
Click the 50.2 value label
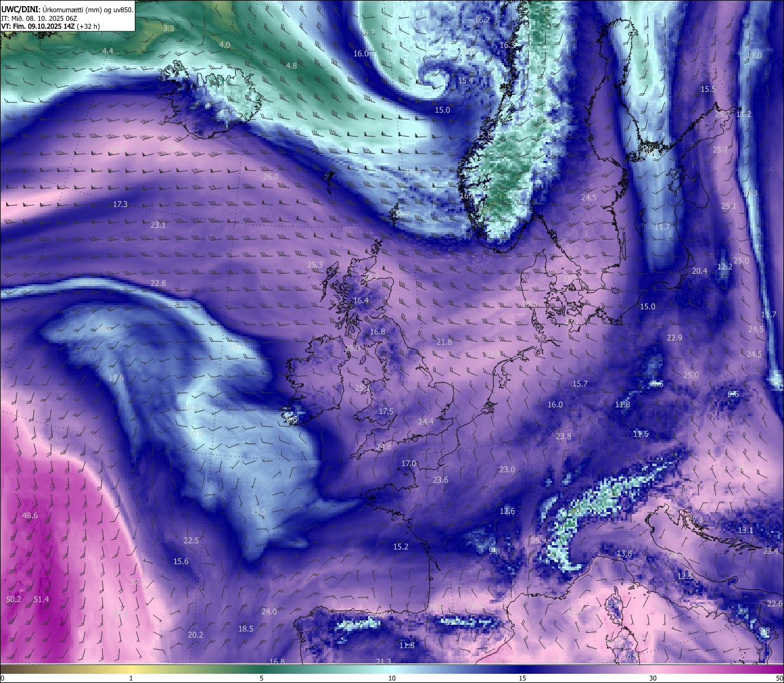point(13,600)
